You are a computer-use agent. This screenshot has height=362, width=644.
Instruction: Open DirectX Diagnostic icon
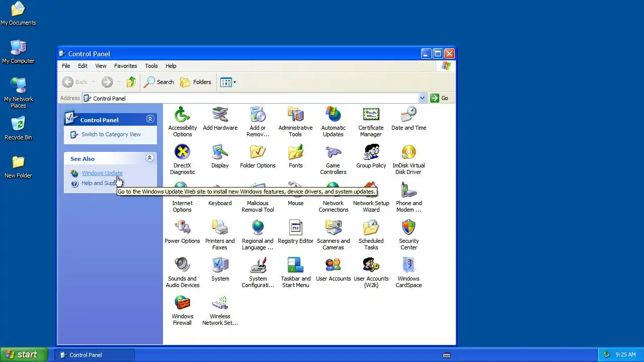[182, 152]
